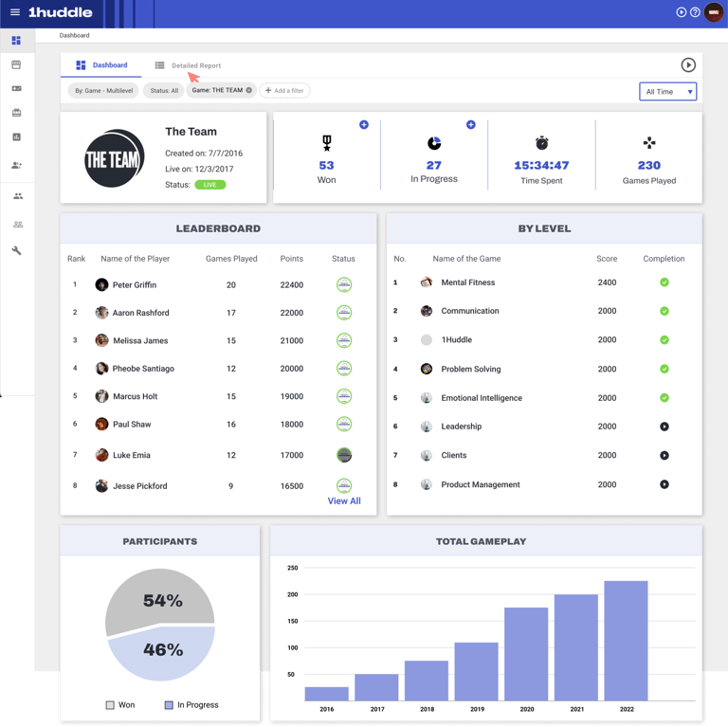Click Marcus Holt's avatar
This screenshot has width=728, height=727.
[x=101, y=396]
